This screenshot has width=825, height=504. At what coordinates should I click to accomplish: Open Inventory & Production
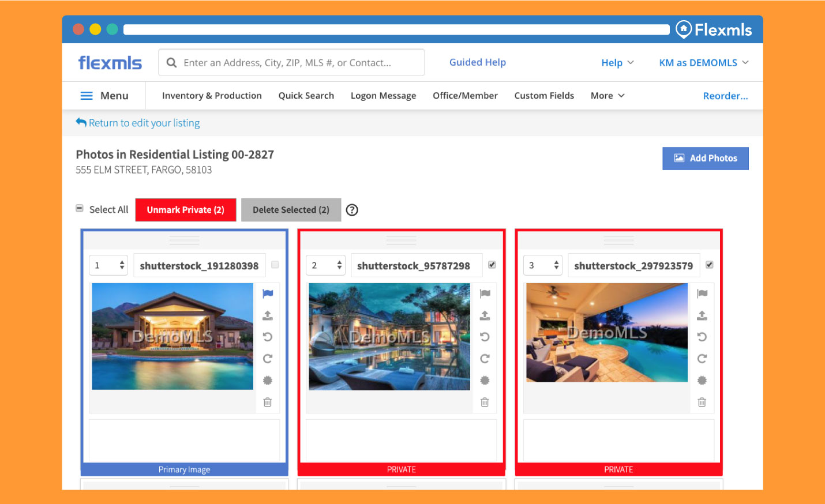pos(212,96)
